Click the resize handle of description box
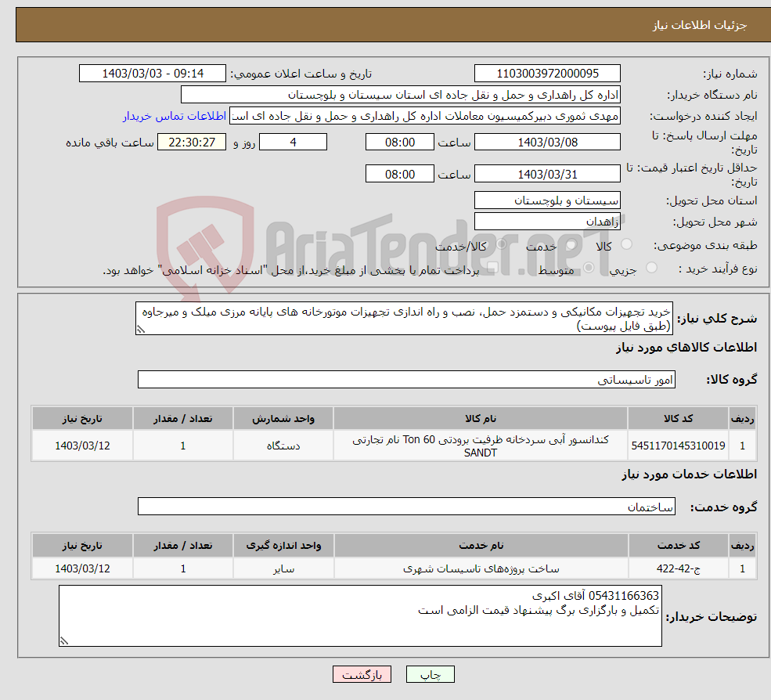Image resolution: width=771 pixels, height=700 pixels. 141,330
